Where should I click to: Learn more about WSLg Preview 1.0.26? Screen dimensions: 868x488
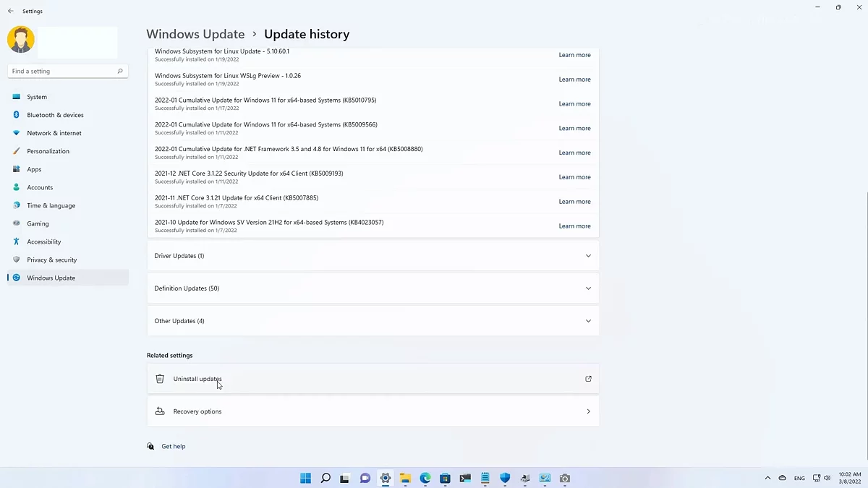574,80
